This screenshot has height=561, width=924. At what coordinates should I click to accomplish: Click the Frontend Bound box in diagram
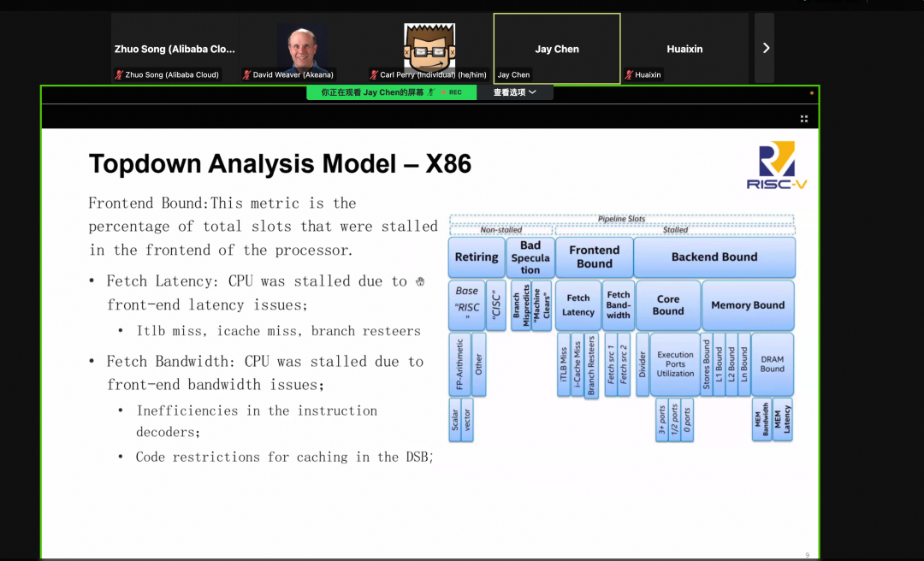(594, 257)
